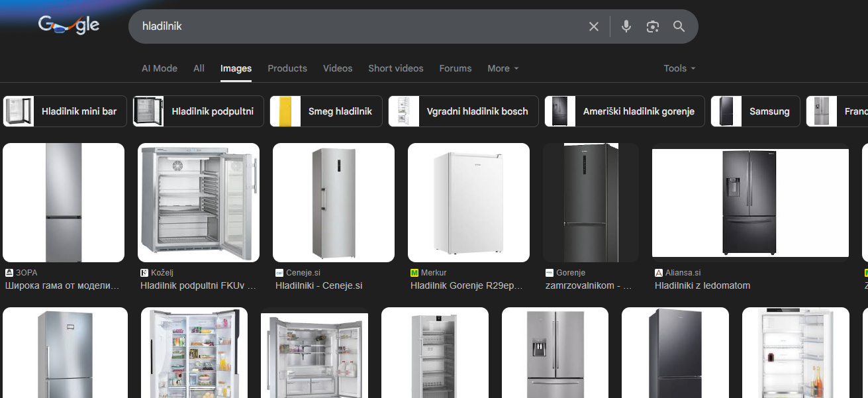Open the Aliansa.si French door fridge image

[x=750, y=203]
